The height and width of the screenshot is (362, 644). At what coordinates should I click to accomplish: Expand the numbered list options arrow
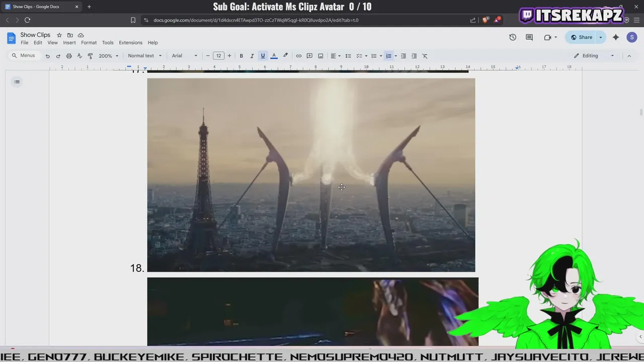pos(395,56)
